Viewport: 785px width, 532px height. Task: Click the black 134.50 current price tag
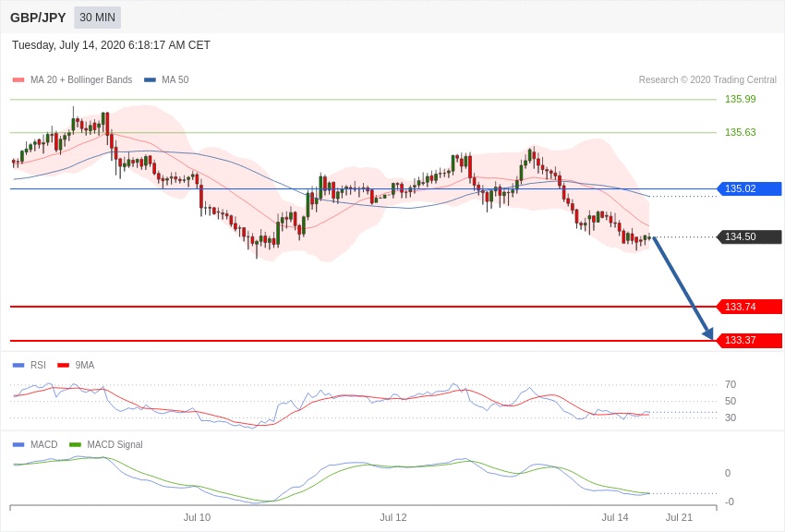(749, 237)
